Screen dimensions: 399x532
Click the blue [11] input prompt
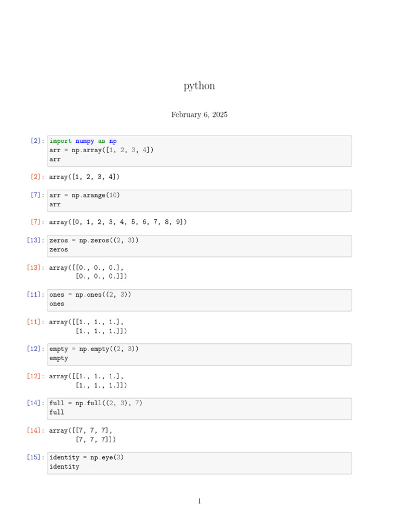(35, 295)
